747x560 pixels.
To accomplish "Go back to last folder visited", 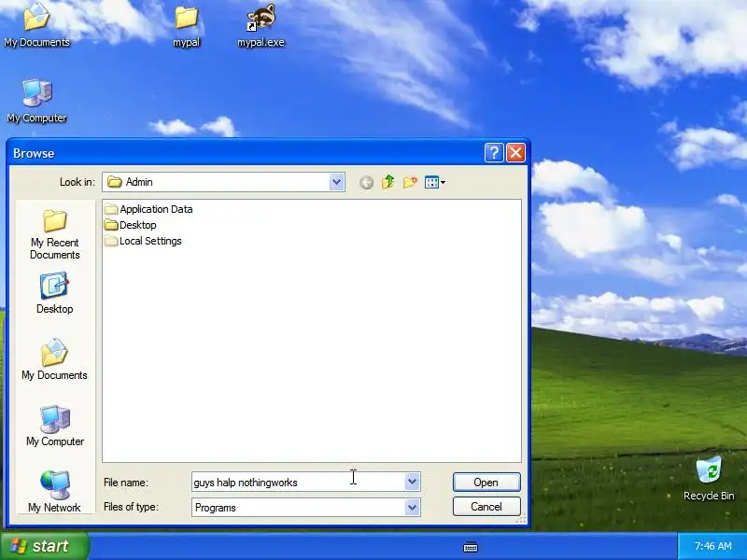I will (x=366, y=182).
